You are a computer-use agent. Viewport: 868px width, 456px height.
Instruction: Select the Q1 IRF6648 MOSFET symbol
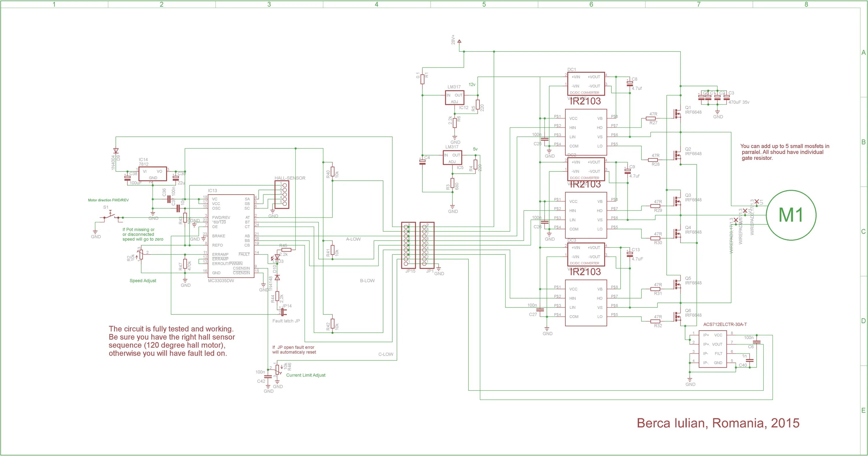click(677, 113)
